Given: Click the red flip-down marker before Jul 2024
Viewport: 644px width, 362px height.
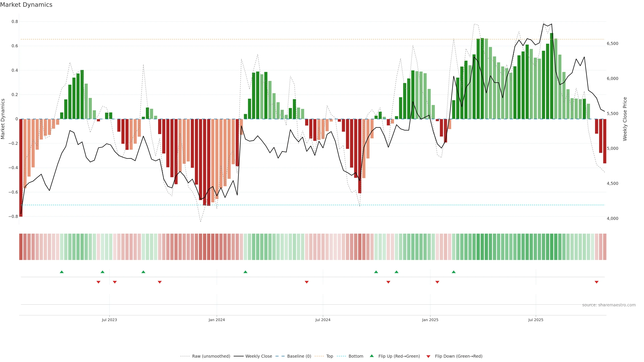Looking at the screenshot, I should point(307,282).
